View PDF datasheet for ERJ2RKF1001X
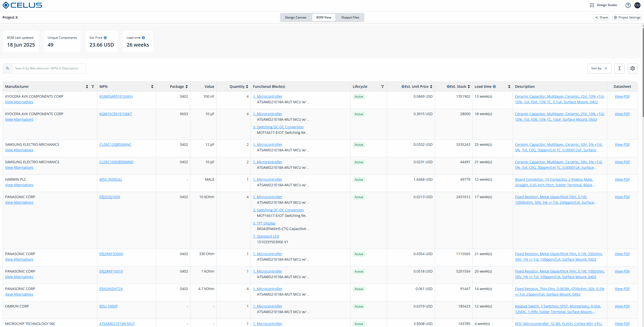Image resolution: width=644 pixels, height=327 pixels. 622,271
